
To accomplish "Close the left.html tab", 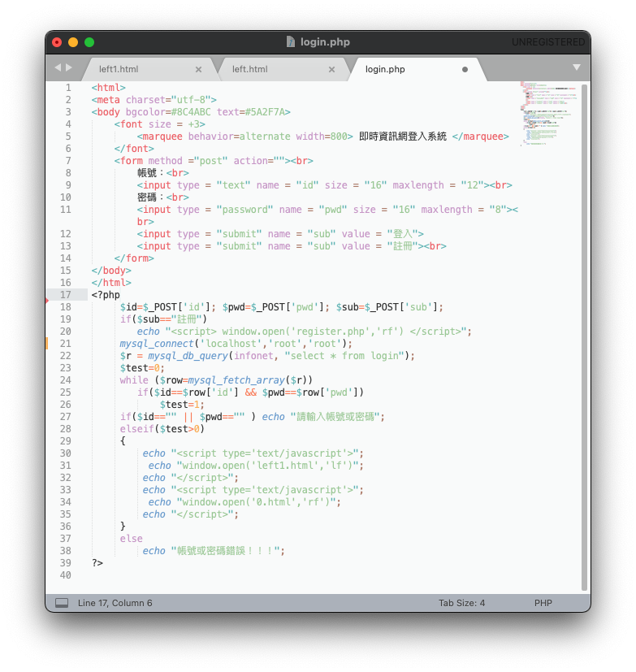I will point(331,69).
